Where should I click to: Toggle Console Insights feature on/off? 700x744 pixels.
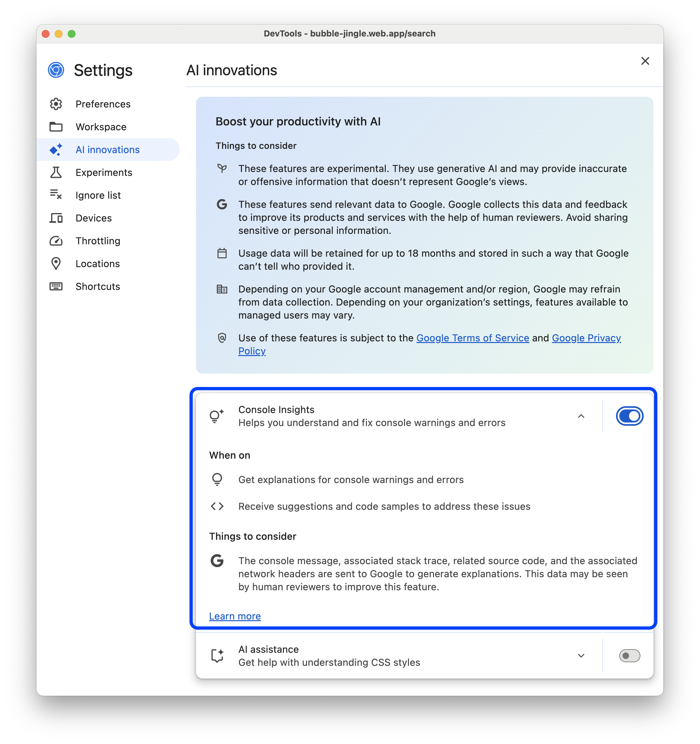tap(628, 415)
